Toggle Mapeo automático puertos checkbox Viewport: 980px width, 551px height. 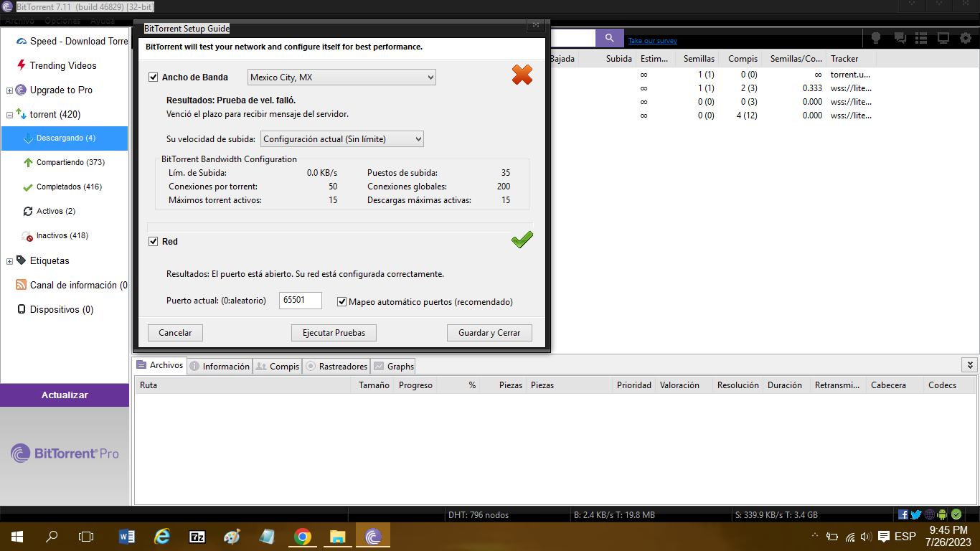pos(342,302)
